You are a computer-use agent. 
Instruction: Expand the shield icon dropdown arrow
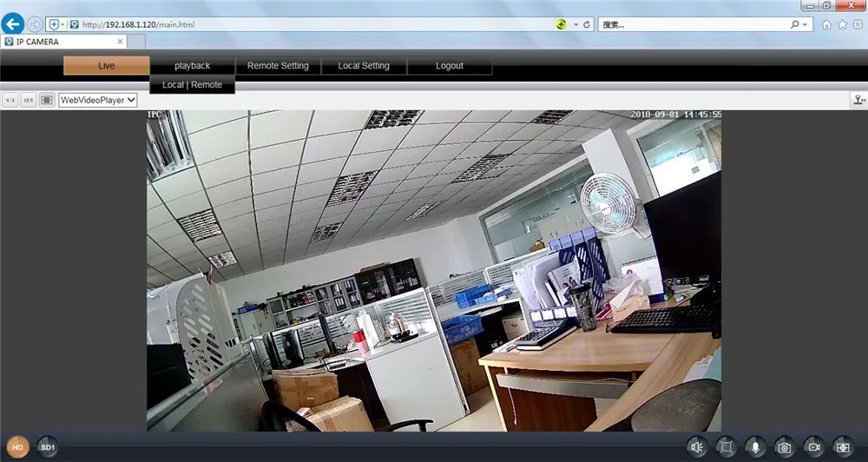pos(62,24)
